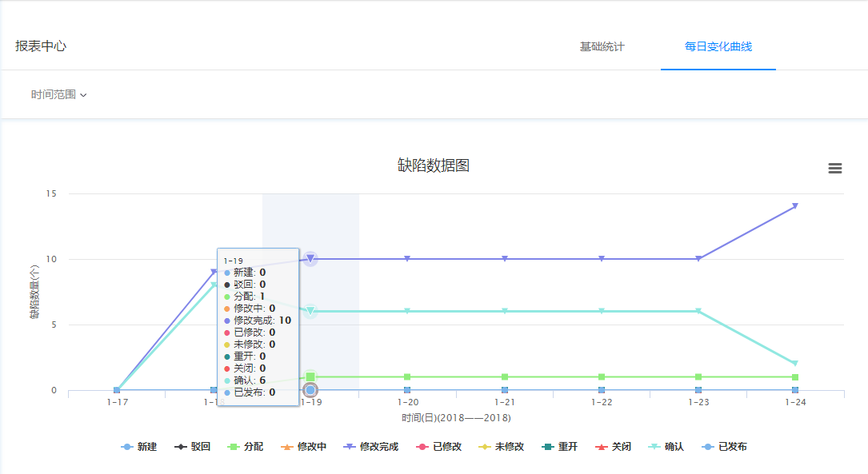Click the 已修改 legend circle icon
Screen dimensions: 868x474
[422, 447]
